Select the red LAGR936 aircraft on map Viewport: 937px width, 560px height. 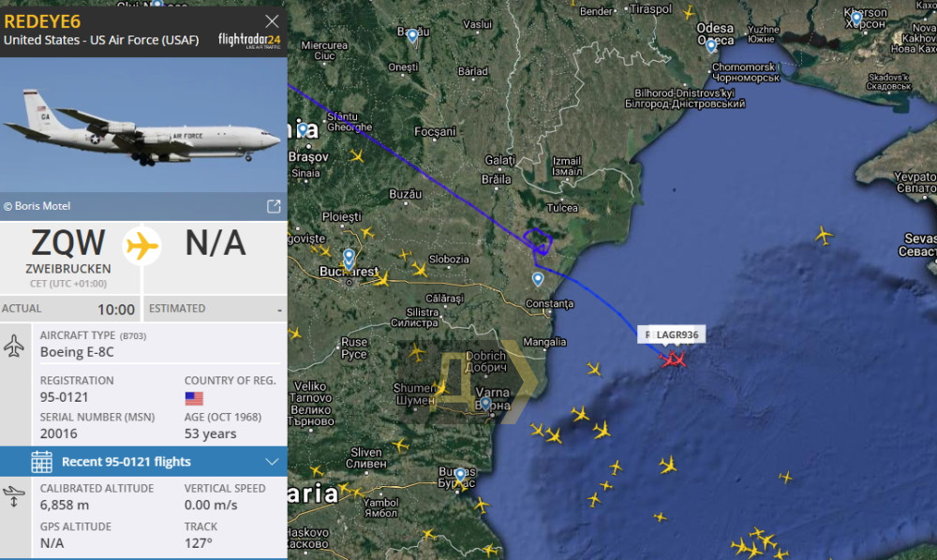point(674,360)
